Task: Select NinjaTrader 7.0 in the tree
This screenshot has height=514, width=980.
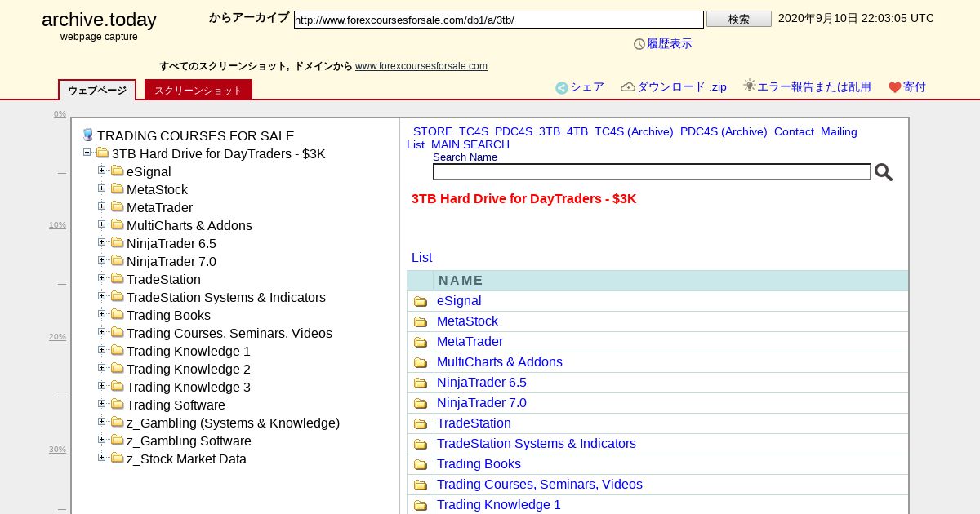Action: (x=171, y=261)
